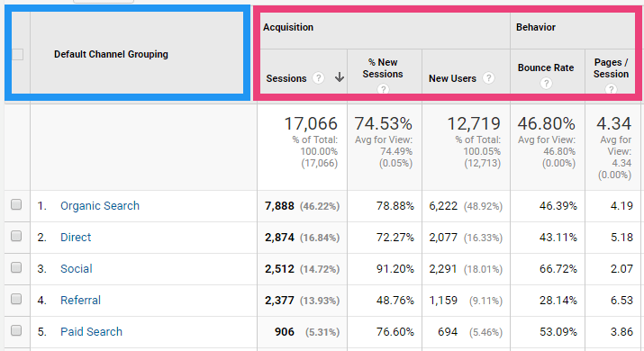Select Social new users 2,291
The height and width of the screenshot is (351, 644).
[x=443, y=269]
